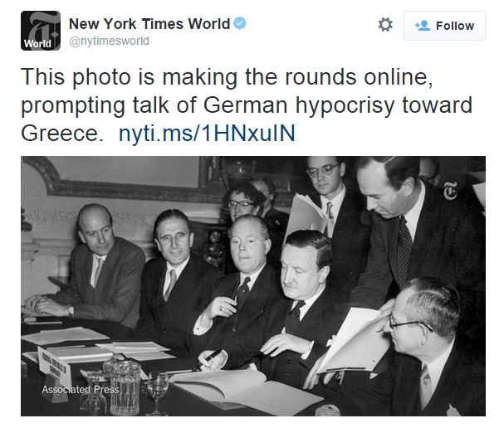The height and width of the screenshot is (428, 504).
Task: Click the pen in the signer's hand
Action: click(x=208, y=358)
